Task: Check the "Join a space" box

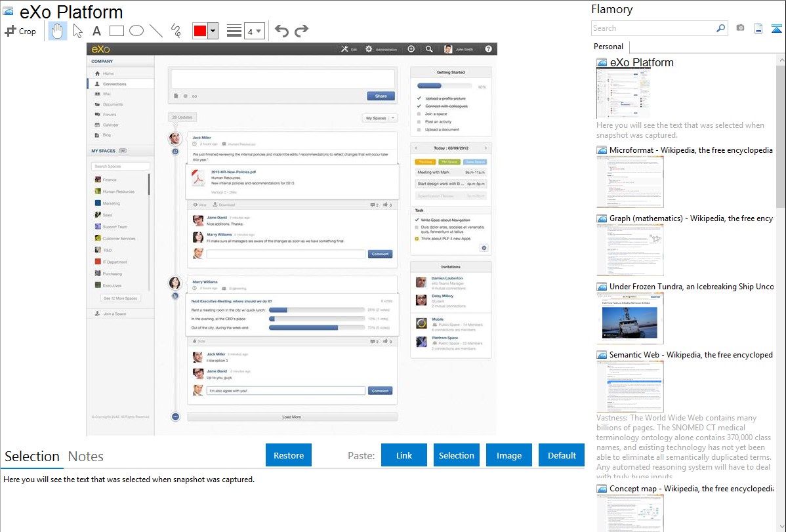Action: pos(419,114)
